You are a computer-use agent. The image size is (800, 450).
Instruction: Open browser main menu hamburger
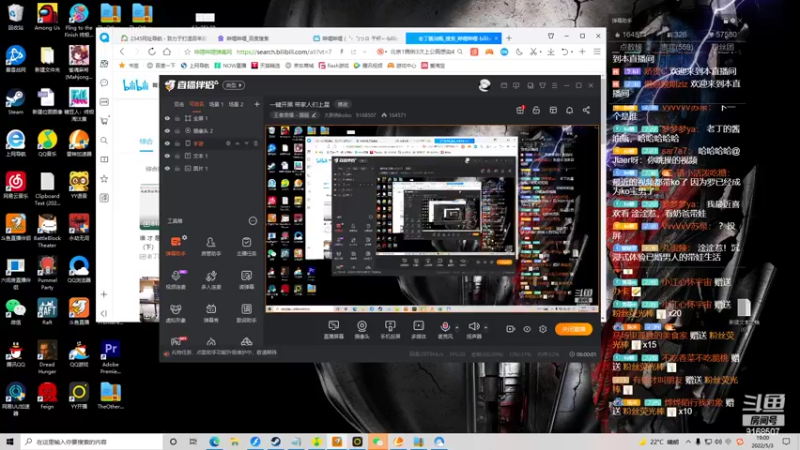pos(597,52)
